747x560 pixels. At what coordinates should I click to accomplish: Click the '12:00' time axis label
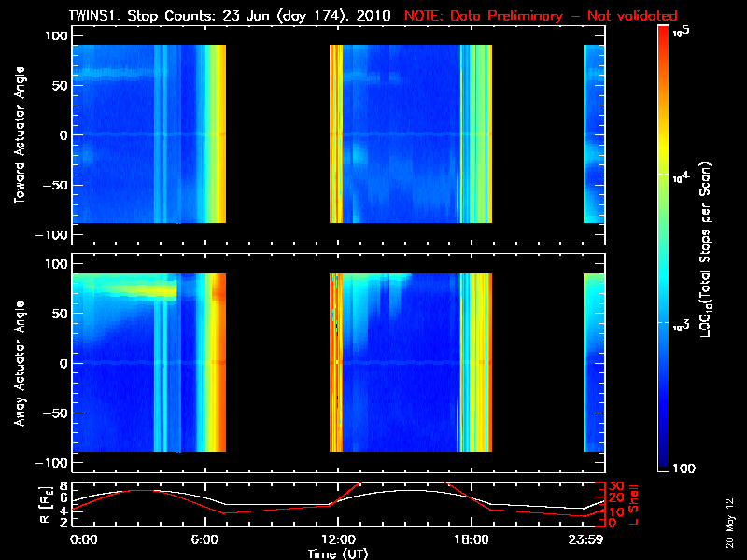tap(338, 539)
